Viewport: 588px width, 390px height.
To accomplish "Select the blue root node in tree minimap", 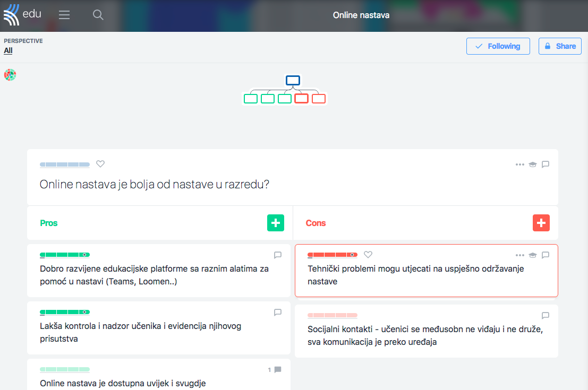I will [293, 81].
